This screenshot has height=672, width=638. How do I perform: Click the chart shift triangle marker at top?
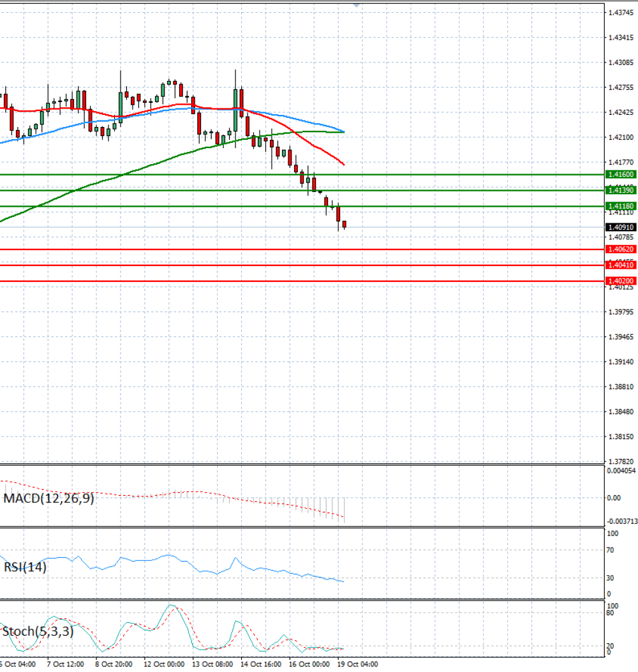click(x=357, y=6)
